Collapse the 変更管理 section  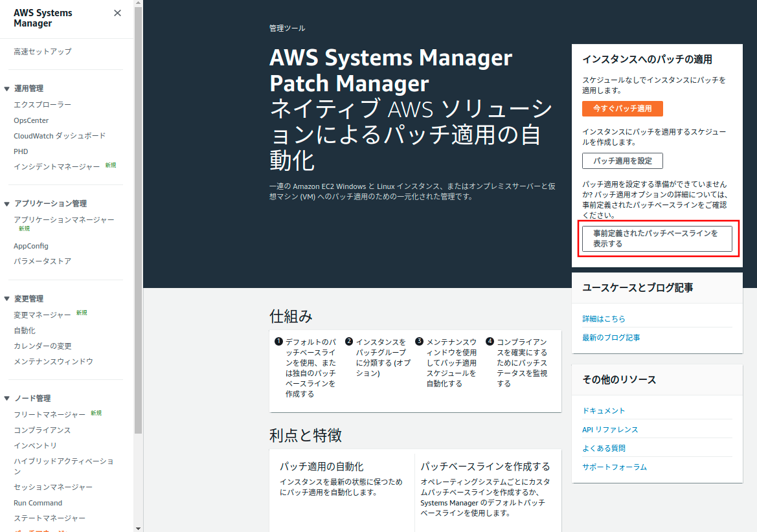[x=7, y=299]
